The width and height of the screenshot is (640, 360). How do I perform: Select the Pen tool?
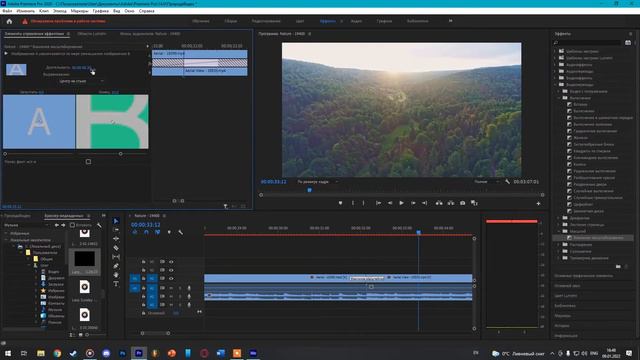click(x=116, y=266)
